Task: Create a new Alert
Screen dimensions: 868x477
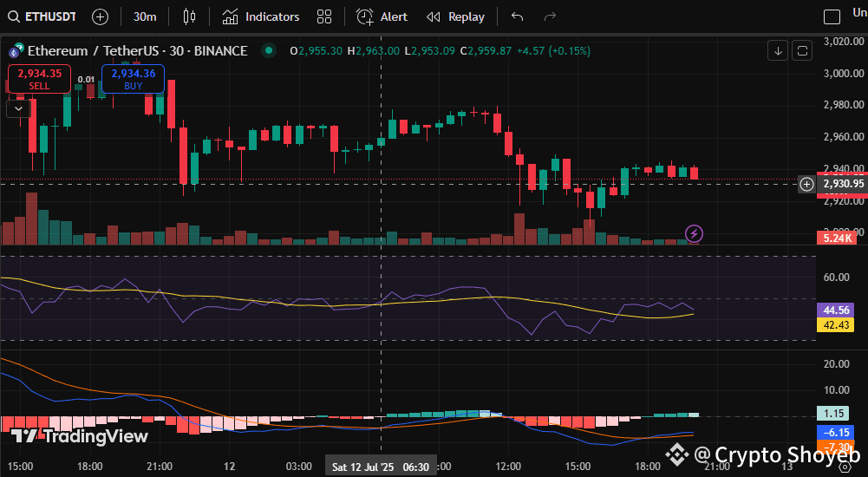Action: click(x=382, y=16)
